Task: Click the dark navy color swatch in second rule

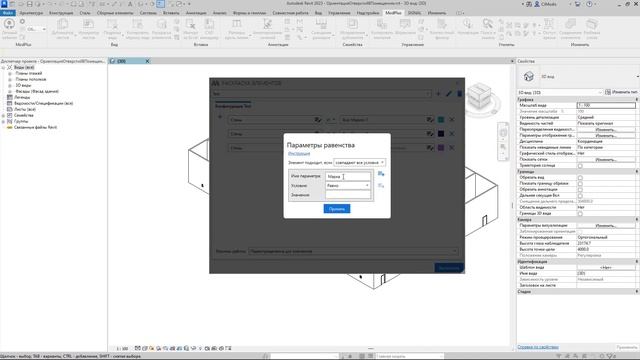Action: pyautogui.click(x=441, y=133)
